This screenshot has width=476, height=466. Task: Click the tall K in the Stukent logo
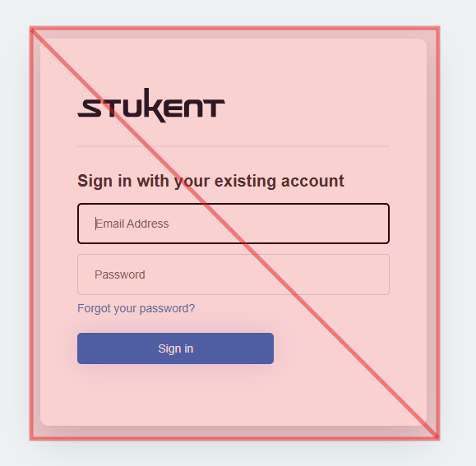(155, 105)
